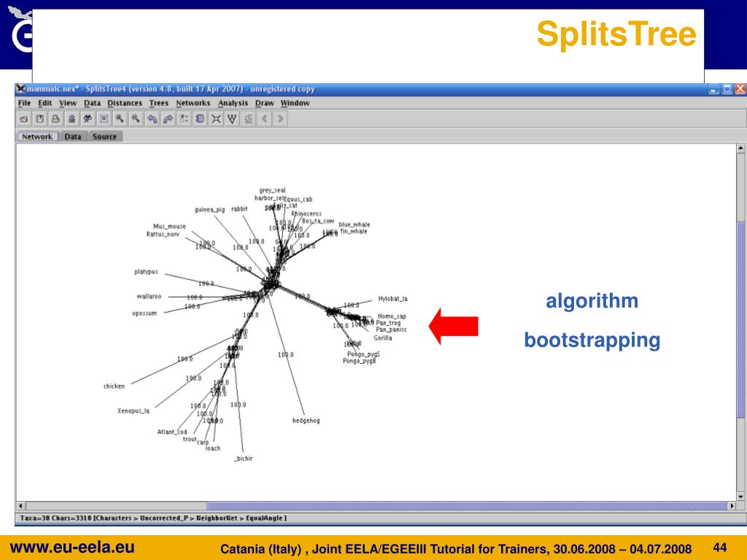Select the 'fin_whale' taxon label

[354, 231]
